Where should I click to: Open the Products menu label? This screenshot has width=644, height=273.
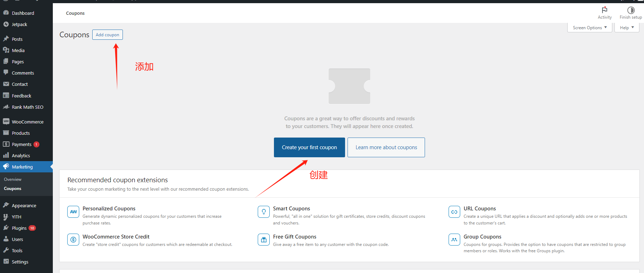[21, 133]
